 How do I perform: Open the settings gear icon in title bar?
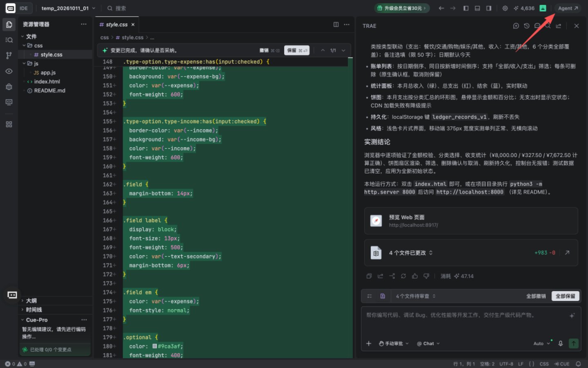(505, 8)
